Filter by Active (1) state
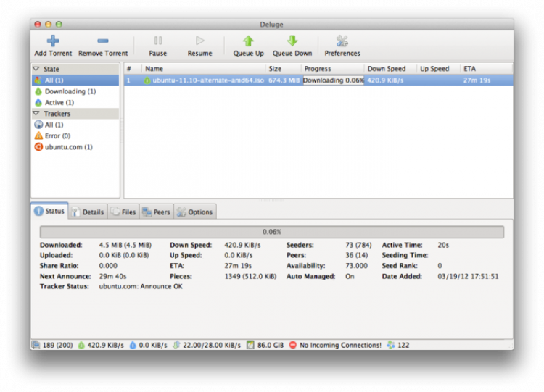 click(75, 102)
